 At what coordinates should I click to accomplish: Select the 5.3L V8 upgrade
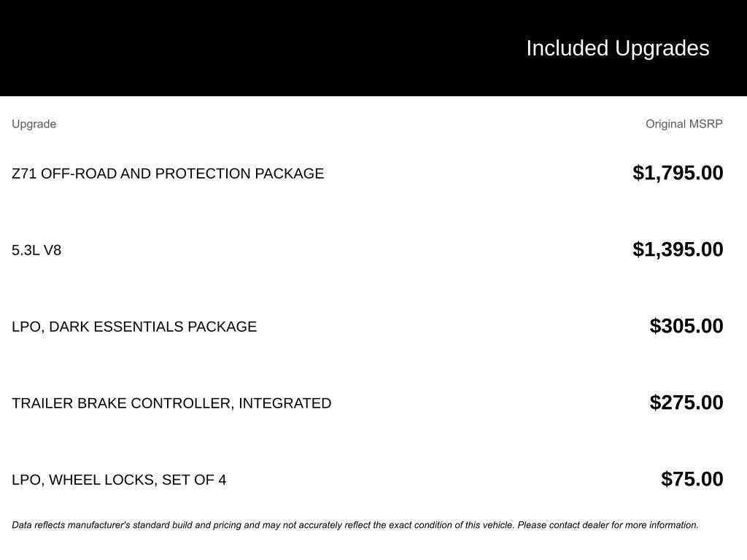tap(36, 250)
